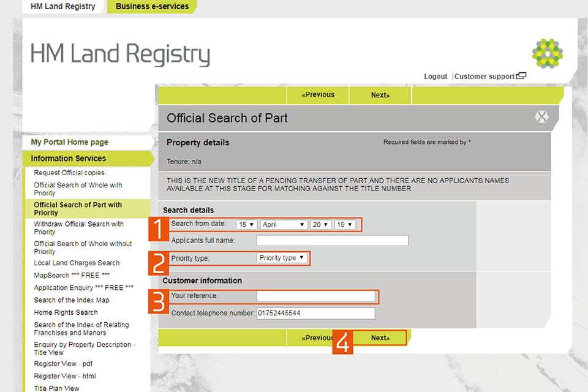Open Request Official copies in sidebar
This screenshot has width=588, height=392.
pyautogui.click(x=69, y=173)
